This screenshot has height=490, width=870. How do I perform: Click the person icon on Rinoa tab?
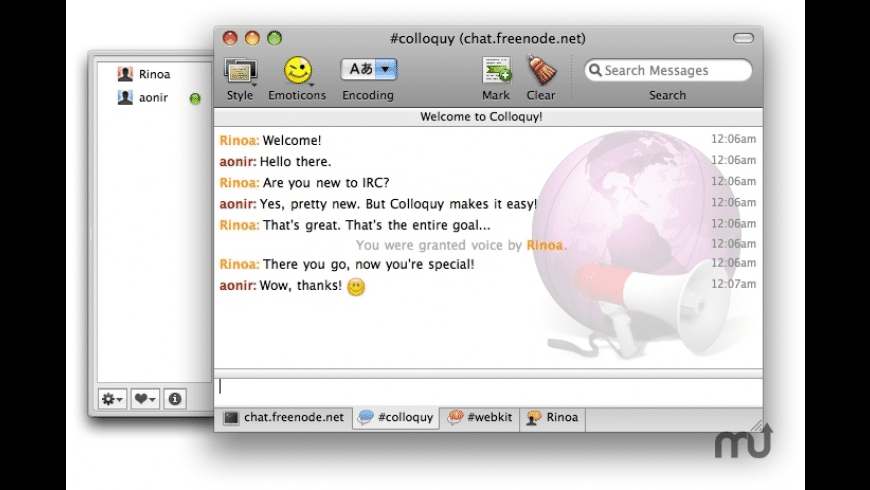click(534, 418)
